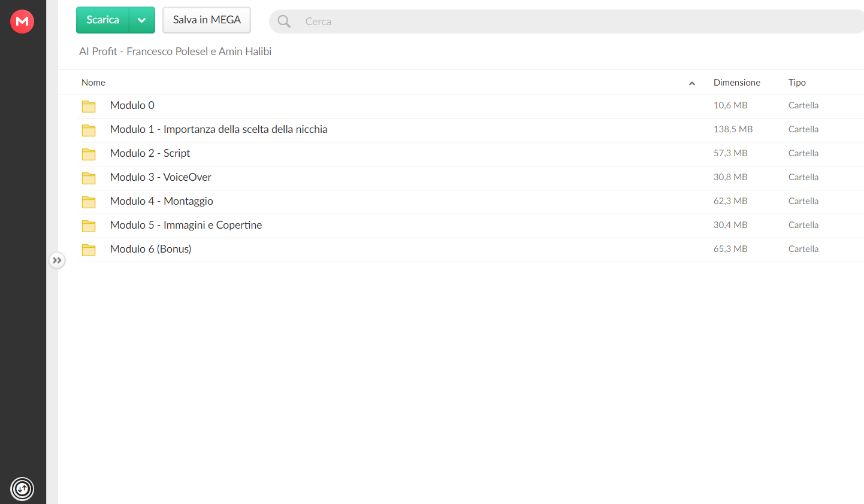Select Modulo 6 (Bonus) folder icon
The image size is (864, 504).
[89, 250]
